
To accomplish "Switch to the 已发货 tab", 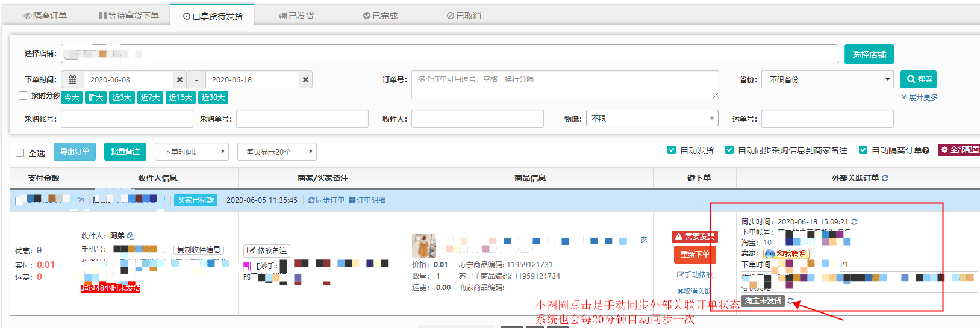I will (296, 16).
